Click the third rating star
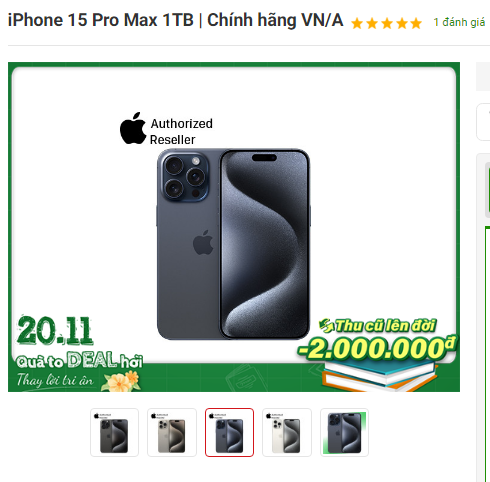 (387, 24)
